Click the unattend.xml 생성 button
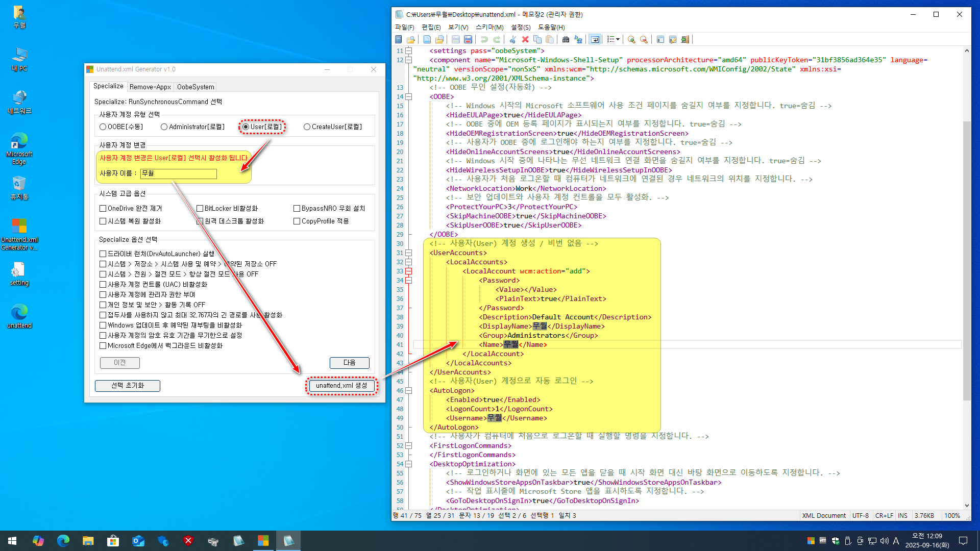Viewport: 980px width, 551px height. (x=341, y=386)
